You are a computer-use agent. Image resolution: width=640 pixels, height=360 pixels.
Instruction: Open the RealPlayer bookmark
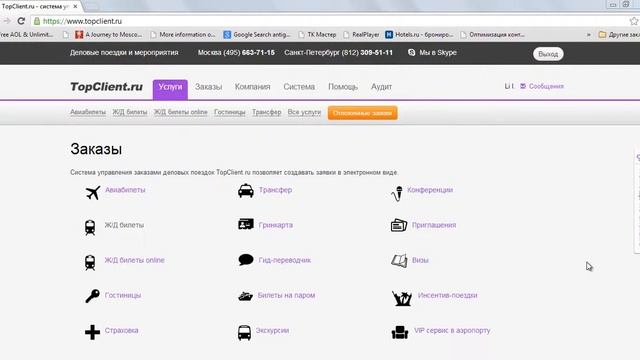[361, 35]
